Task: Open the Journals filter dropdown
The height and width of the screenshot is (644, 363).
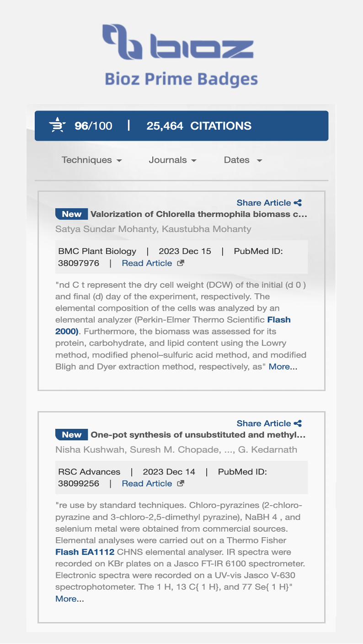Action: coord(172,160)
